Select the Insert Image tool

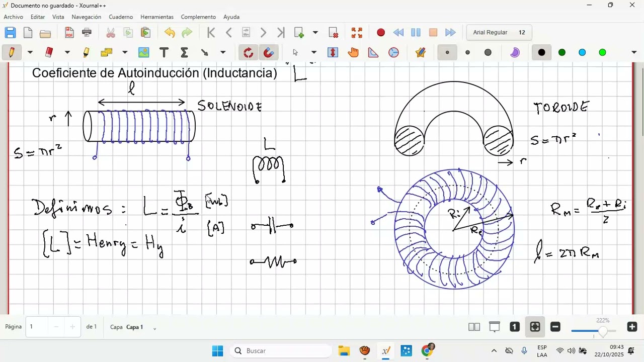click(144, 52)
